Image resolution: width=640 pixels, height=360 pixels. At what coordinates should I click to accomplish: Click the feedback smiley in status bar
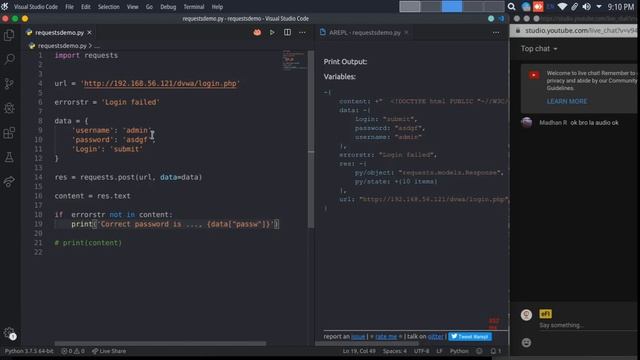click(x=479, y=351)
